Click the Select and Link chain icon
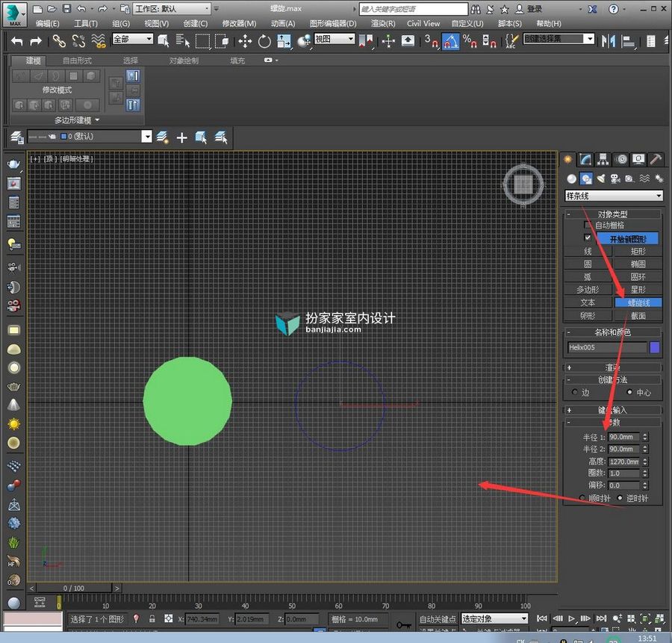Image resolution: width=672 pixels, height=643 pixels. pos(59,41)
